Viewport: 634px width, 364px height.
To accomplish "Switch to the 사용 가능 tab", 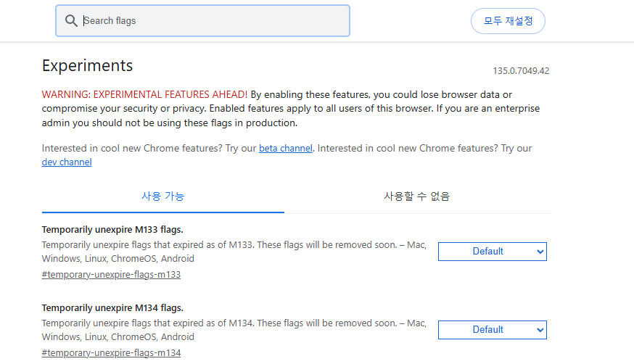I will point(163,197).
